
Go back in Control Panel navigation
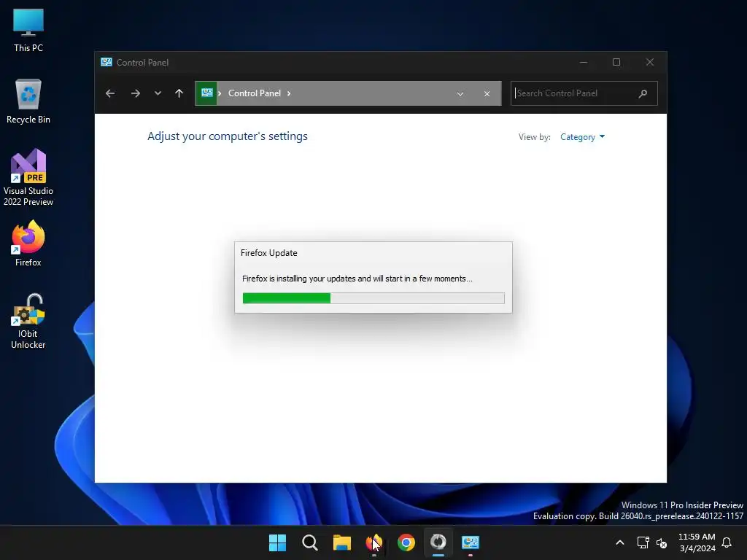click(110, 93)
